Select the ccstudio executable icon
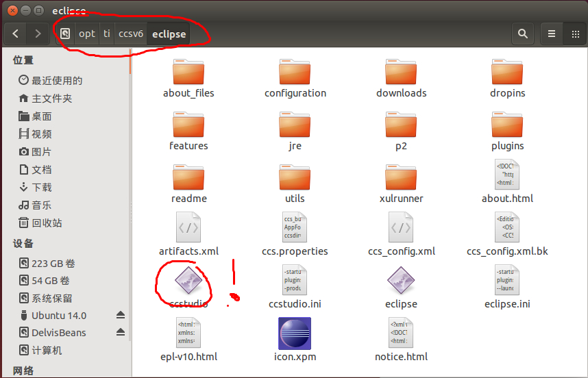This screenshot has width=588, height=378. pos(188,280)
